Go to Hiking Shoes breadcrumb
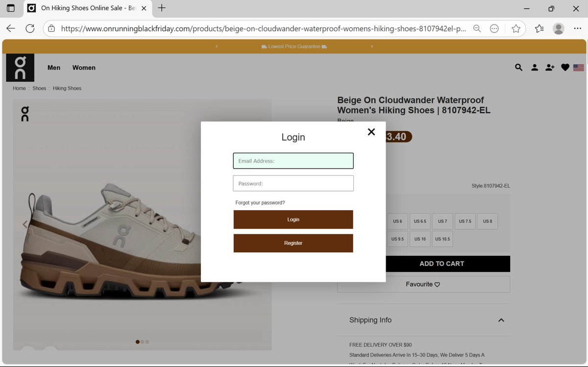Screen dimensions: 588x367 tap(67, 88)
